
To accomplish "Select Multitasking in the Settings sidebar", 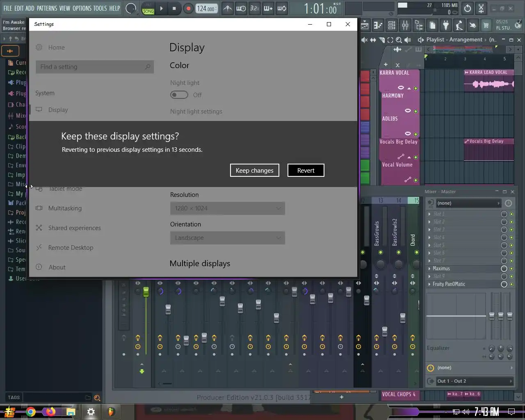I will tap(65, 208).
